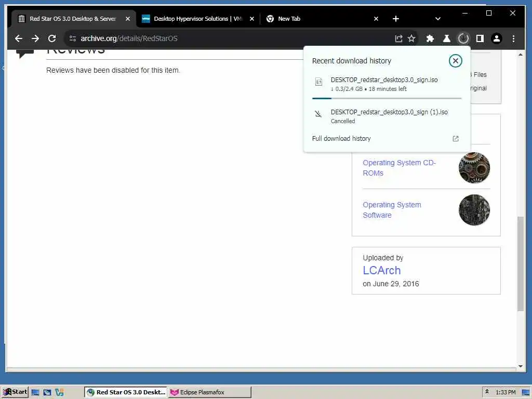Screen dimensions: 532x399
Task: Switch to Red Star OS 3.0 Desktop tab
Action: tap(74, 19)
